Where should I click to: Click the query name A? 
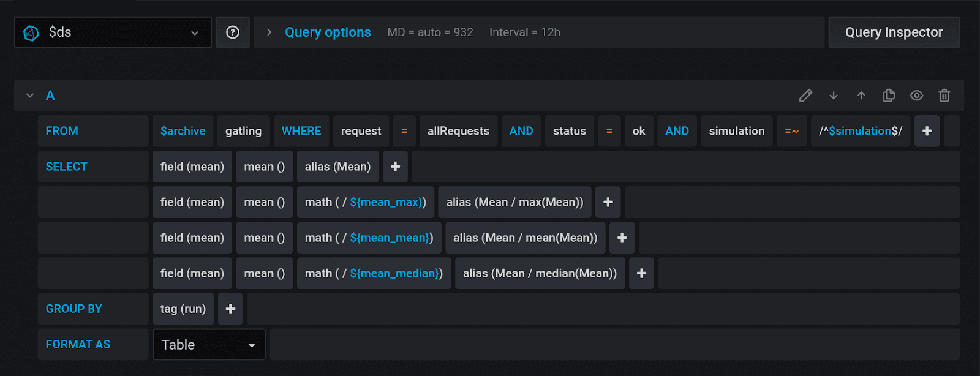[50, 96]
